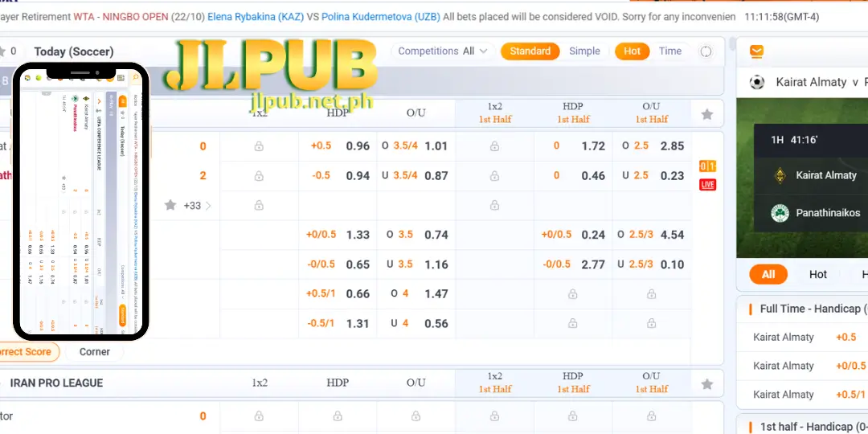Viewport: 868px width, 434px height.
Task: Open Competitions All dropdown
Action: pyautogui.click(x=443, y=51)
